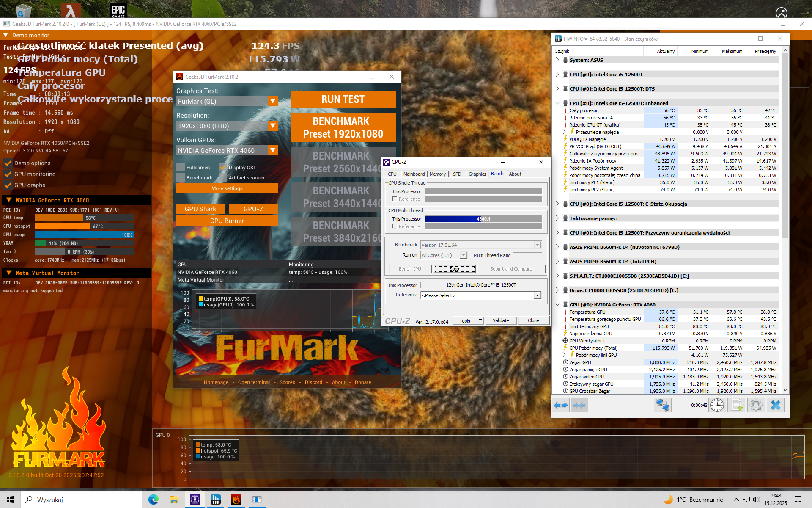Image resolution: width=812 pixels, height=508 pixels.
Task: Click the HWiNFO remote monitoring computers icon
Action: click(x=662, y=405)
